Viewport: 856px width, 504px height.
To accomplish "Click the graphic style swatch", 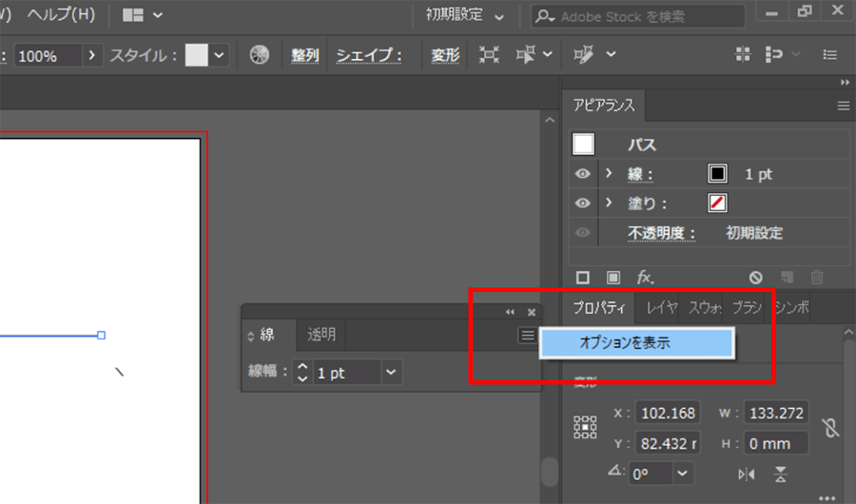I will point(197,55).
